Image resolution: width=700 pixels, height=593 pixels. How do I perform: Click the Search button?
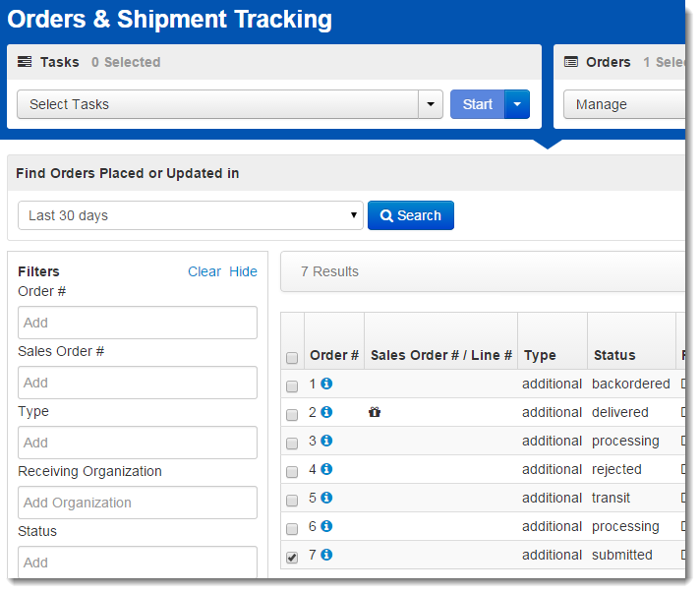(411, 215)
